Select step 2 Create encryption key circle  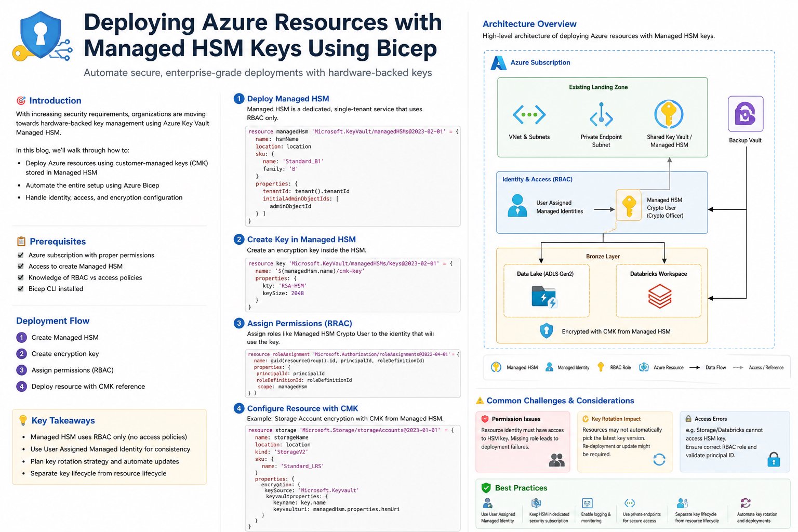click(x=21, y=354)
